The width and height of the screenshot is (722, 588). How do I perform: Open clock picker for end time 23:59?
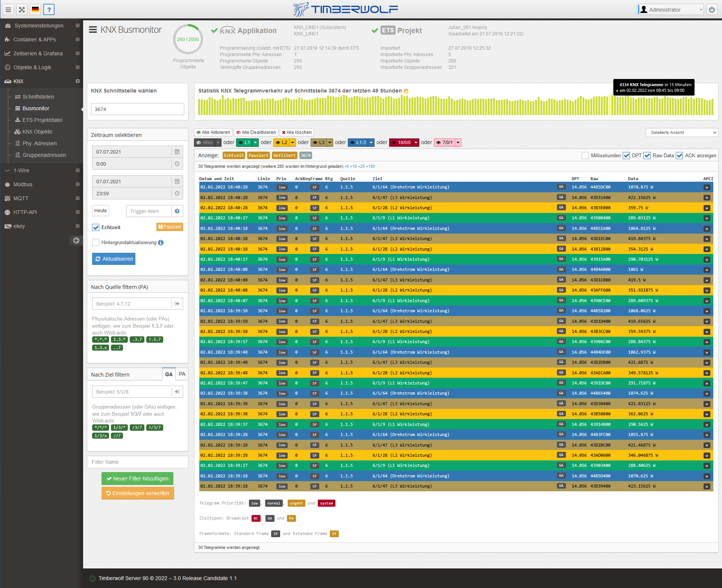(x=177, y=193)
